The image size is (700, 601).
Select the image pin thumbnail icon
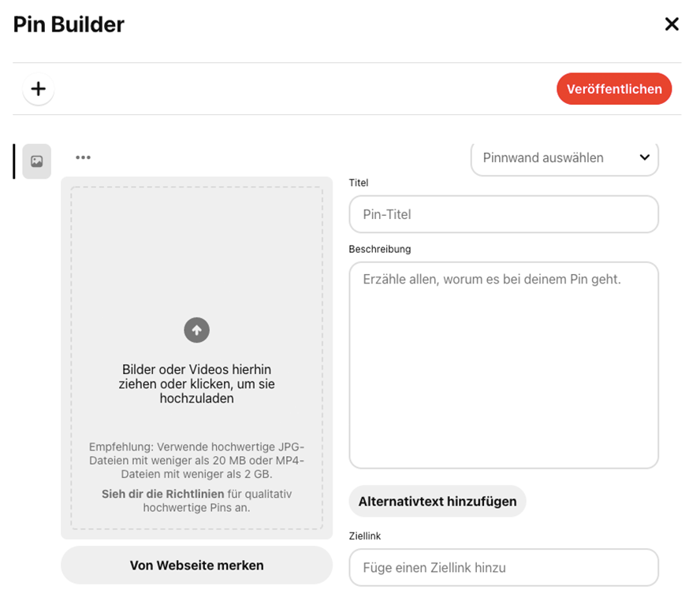pyautogui.click(x=36, y=161)
